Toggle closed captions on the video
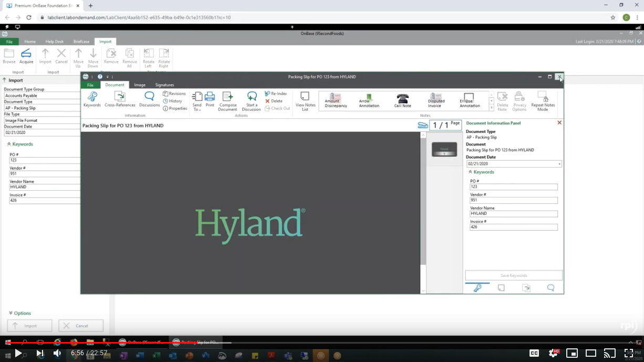The width and height of the screenshot is (644, 362). [x=534, y=353]
